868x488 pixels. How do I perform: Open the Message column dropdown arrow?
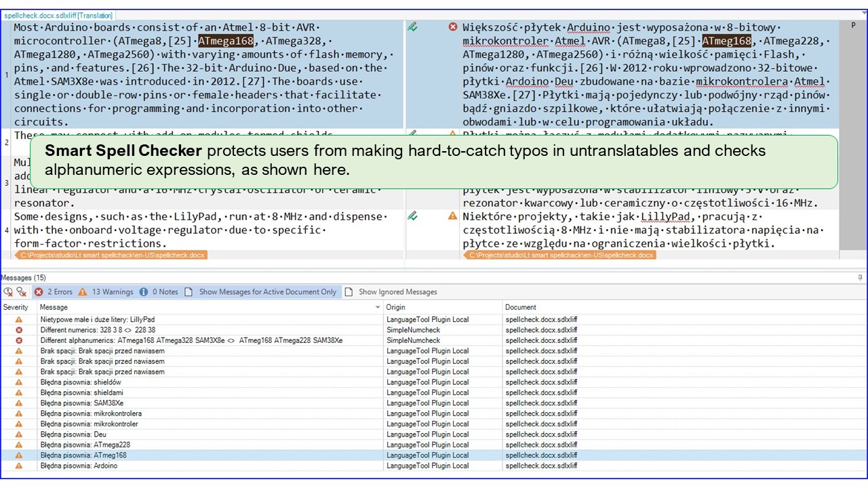[378, 308]
